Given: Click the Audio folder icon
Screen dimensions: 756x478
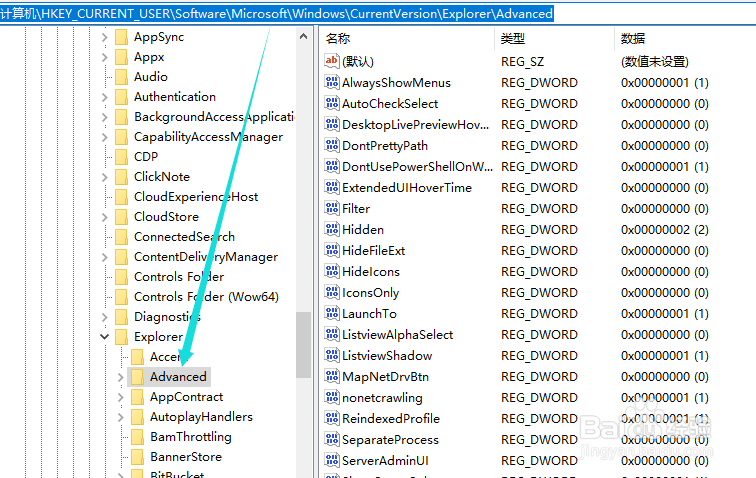Looking at the screenshot, I should [122, 77].
